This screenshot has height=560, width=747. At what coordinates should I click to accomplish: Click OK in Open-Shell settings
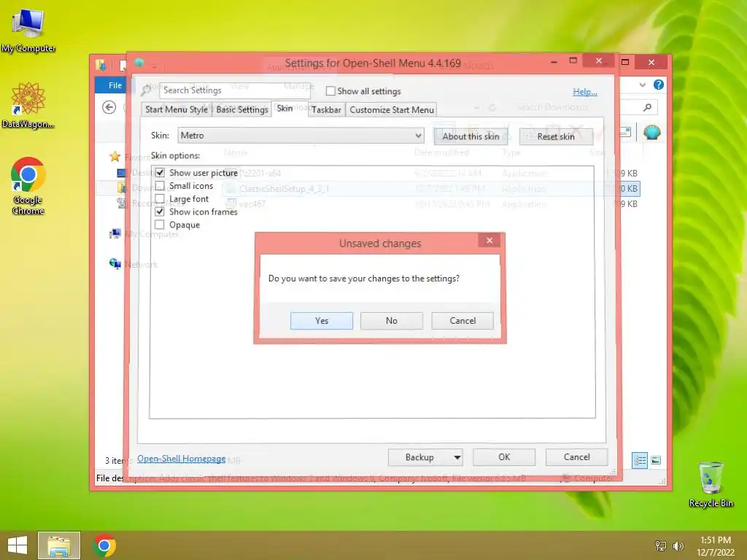504,457
